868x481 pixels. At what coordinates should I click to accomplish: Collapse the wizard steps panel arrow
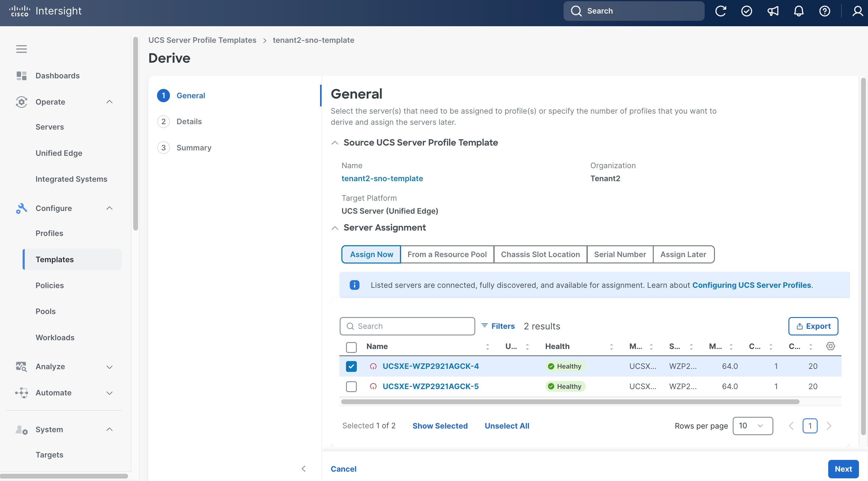[x=303, y=469]
